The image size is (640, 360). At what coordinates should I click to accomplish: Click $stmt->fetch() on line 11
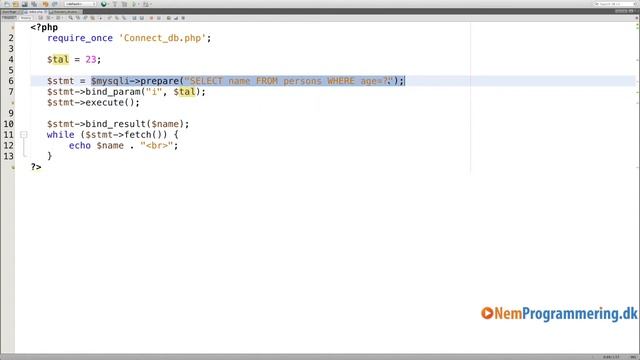click(124, 135)
